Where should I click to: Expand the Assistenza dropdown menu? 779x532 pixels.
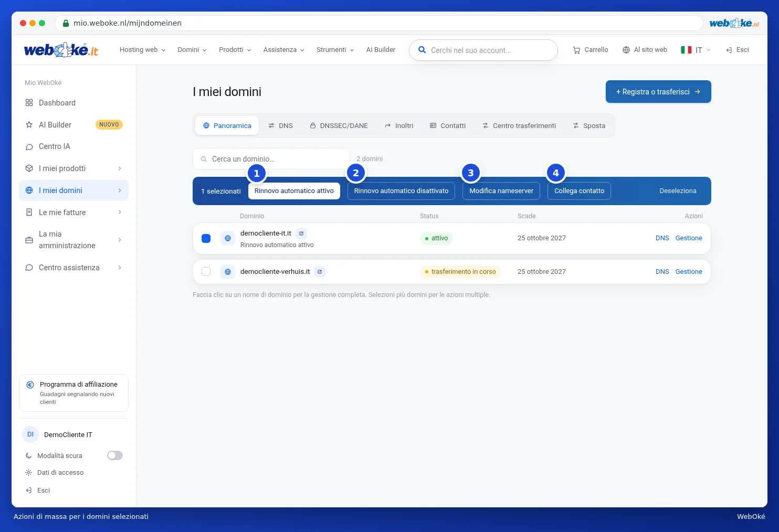click(284, 50)
